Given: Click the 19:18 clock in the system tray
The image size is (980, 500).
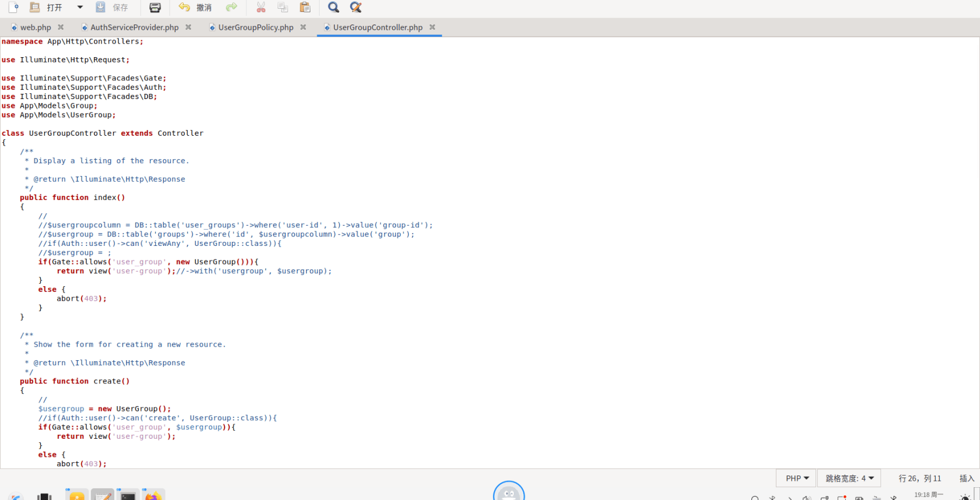Looking at the screenshot, I should (929, 495).
